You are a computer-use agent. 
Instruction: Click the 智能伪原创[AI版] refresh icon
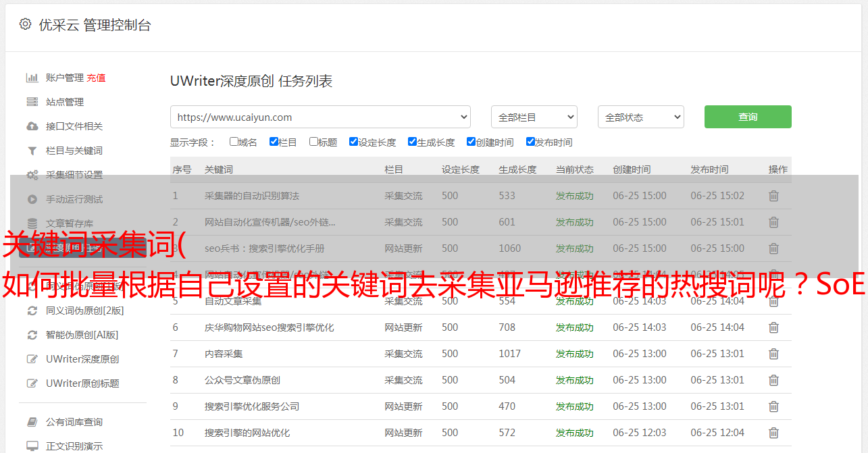pos(32,335)
